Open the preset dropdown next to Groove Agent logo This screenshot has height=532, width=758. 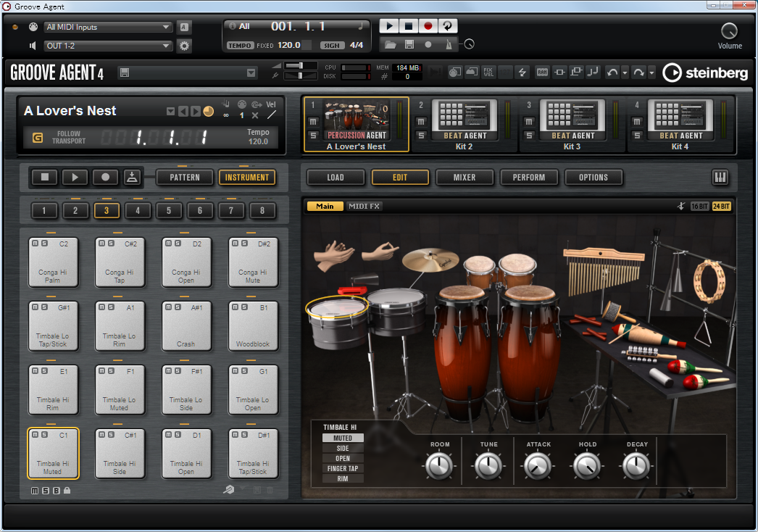click(251, 72)
